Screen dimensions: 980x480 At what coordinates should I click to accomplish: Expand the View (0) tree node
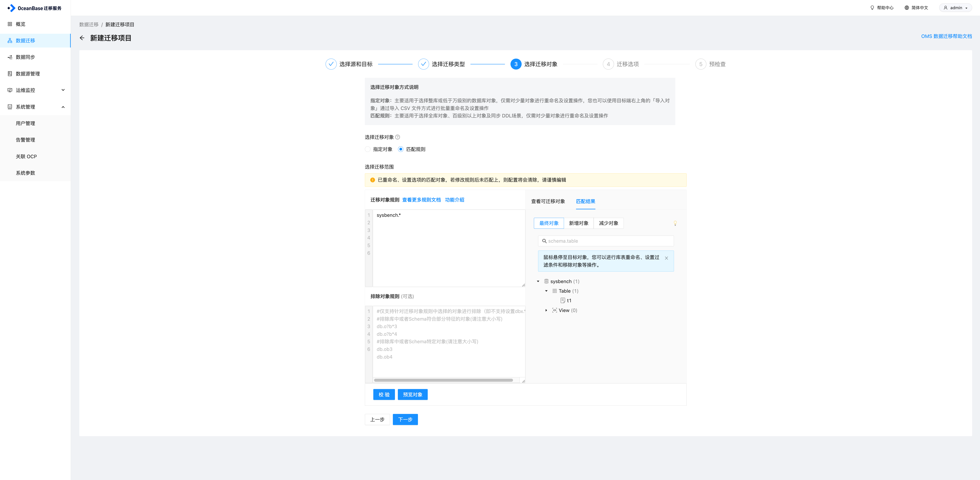coord(546,310)
